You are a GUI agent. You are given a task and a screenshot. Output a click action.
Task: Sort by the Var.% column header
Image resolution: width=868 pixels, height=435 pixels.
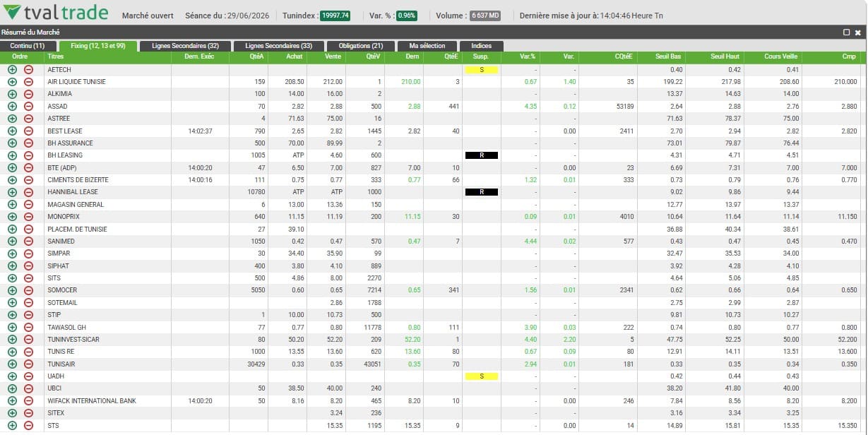[528, 56]
